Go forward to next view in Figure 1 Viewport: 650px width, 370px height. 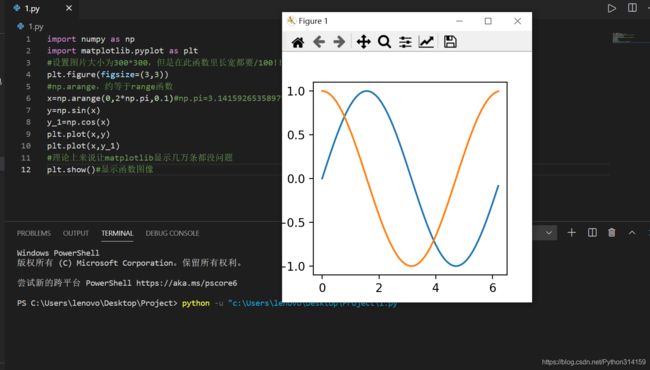pyautogui.click(x=339, y=42)
